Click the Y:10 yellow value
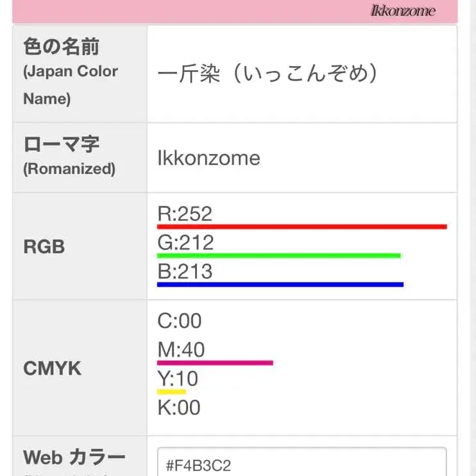The width and height of the screenshot is (476, 476). (x=178, y=378)
